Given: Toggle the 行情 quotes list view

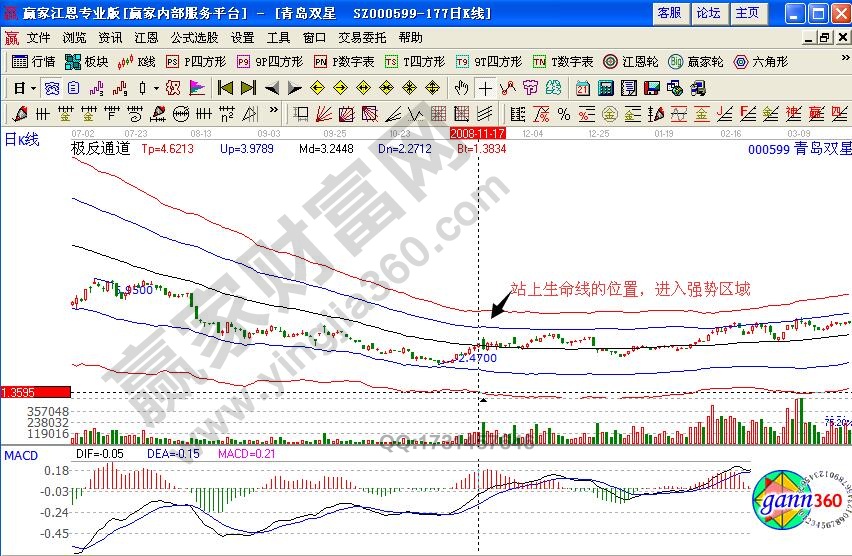Looking at the screenshot, I should (x=33, y=61).
